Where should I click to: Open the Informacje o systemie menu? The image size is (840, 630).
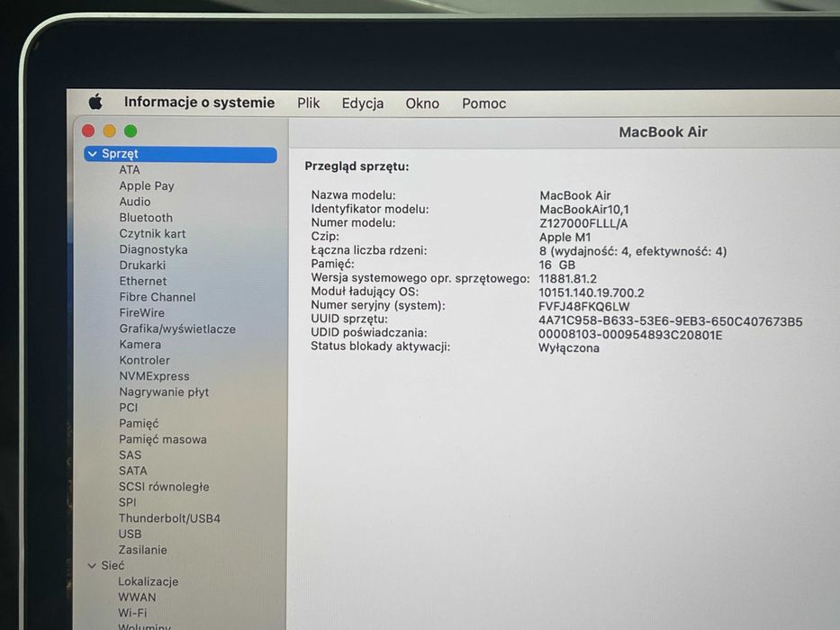[x=199, y=103]
